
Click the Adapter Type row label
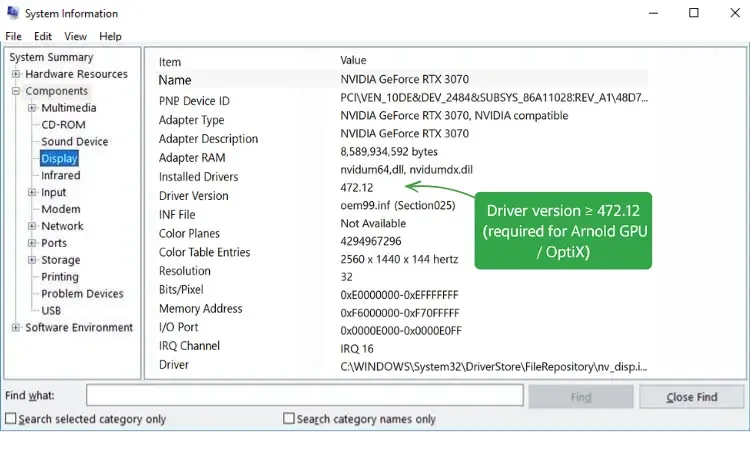click(x=191, y=120)
